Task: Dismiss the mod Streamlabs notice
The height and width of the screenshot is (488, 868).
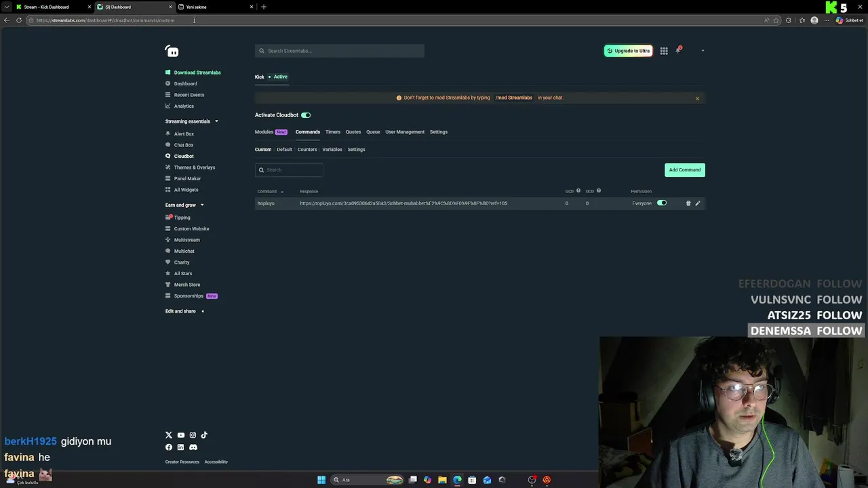Action: (697, 98)
